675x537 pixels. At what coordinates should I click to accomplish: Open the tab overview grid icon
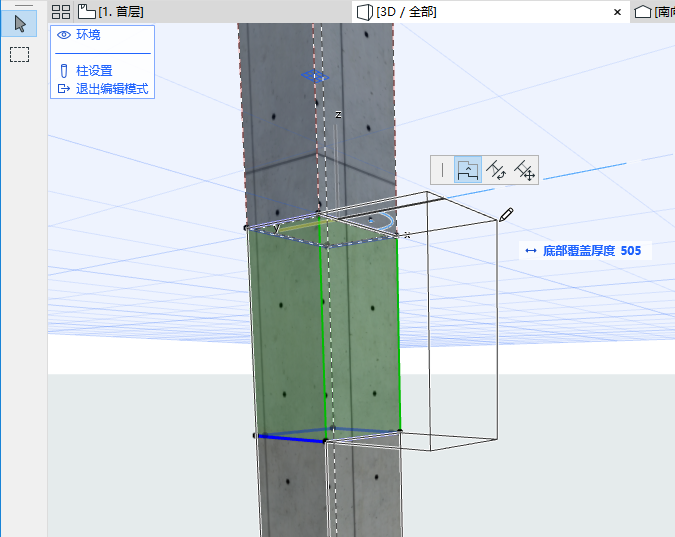click(61, 12)
